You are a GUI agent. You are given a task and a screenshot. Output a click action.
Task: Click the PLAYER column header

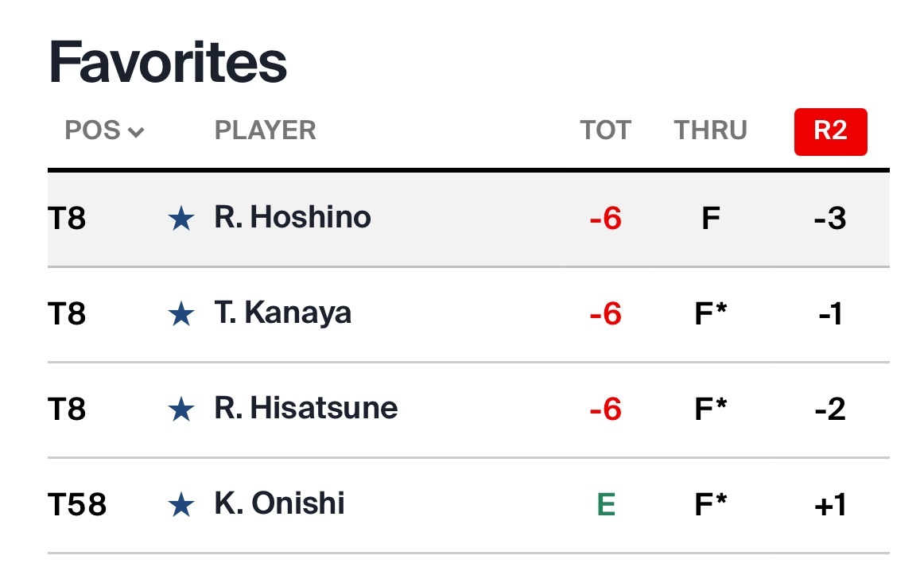[265, 130]
